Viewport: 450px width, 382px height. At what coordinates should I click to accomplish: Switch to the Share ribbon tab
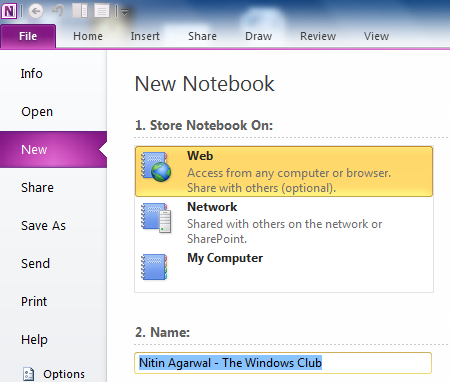click(202, 36)
